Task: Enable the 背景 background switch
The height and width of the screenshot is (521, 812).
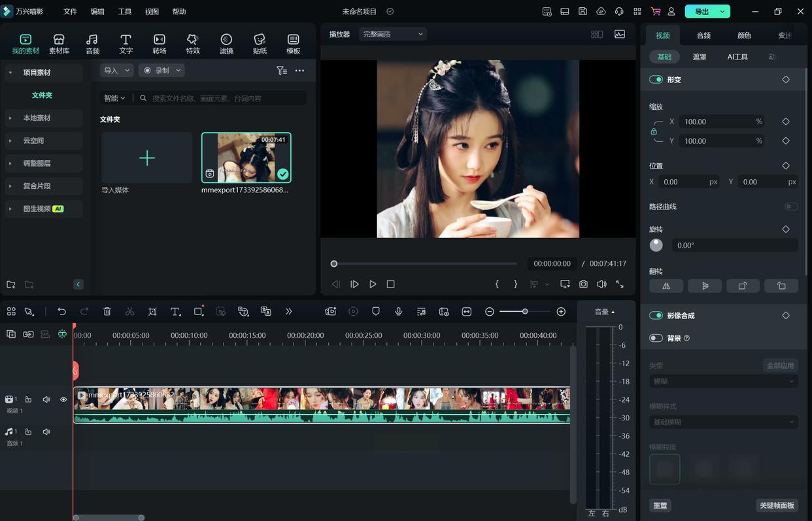Action: pos(656,338)
